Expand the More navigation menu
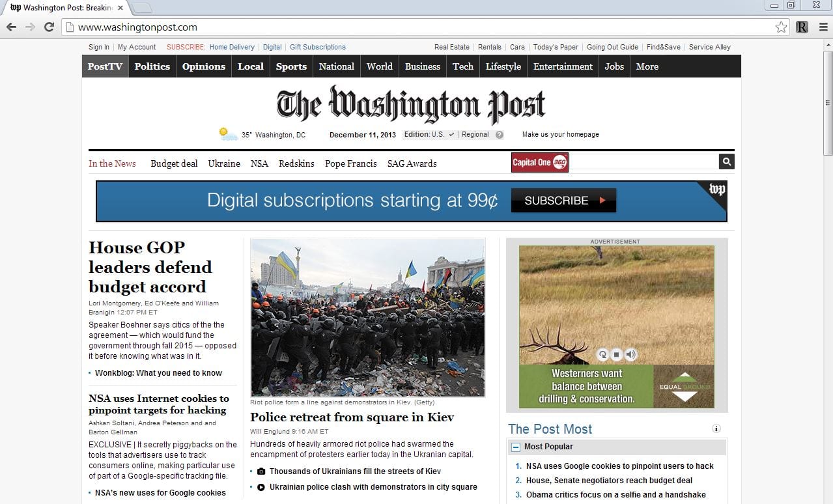Image resolution: width=833 pixels, height=504 pixels. coord(647,66)
